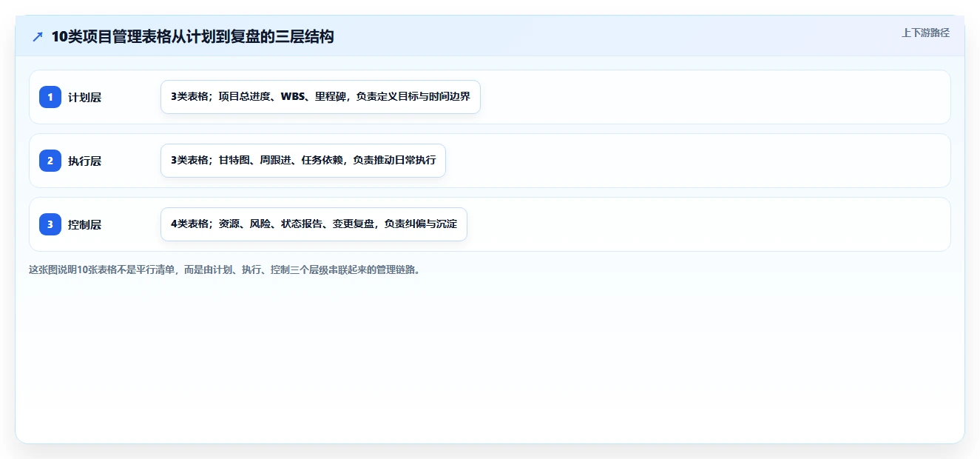The image size is (980, 459).
Task: Click the box describing 资源、风险、状态报告、变更复盘
Action: 314,224
